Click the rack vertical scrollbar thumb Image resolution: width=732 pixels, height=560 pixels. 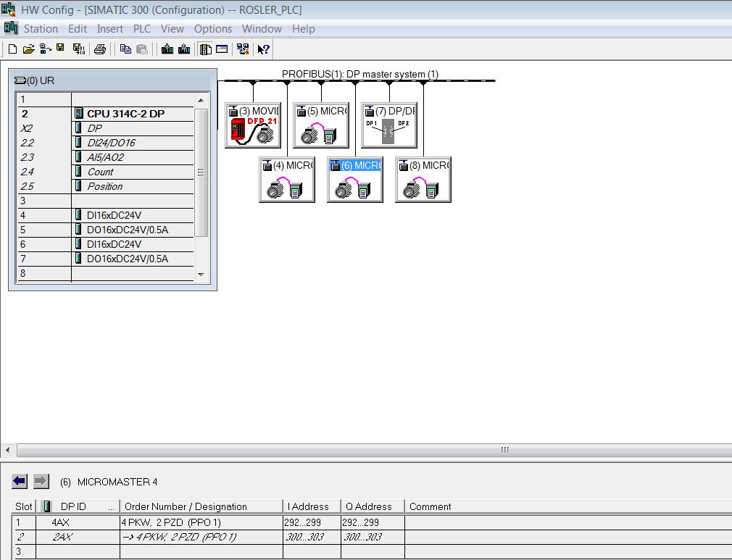click(201, 172)
